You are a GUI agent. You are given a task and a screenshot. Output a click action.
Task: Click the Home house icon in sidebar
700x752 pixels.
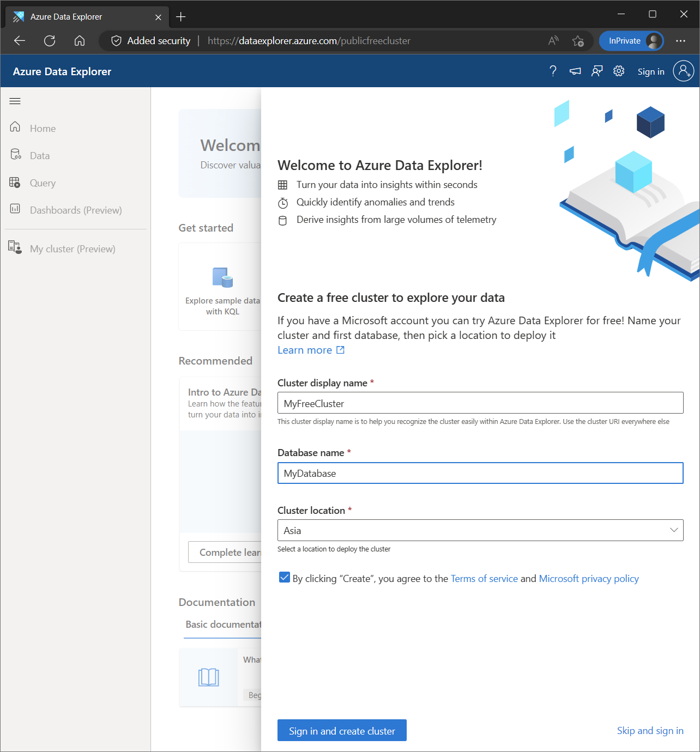[15, 127]
